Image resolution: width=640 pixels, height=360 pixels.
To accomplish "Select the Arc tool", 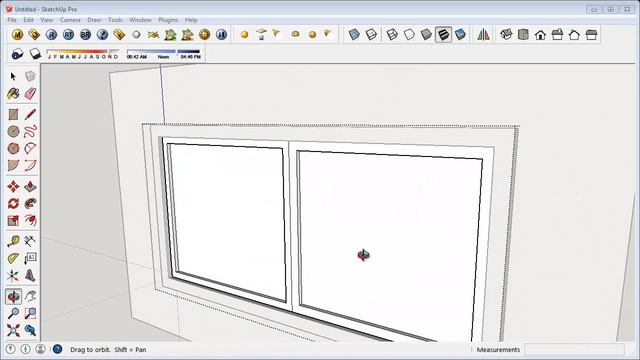I will pyautogui.click(x=30, y=148).
